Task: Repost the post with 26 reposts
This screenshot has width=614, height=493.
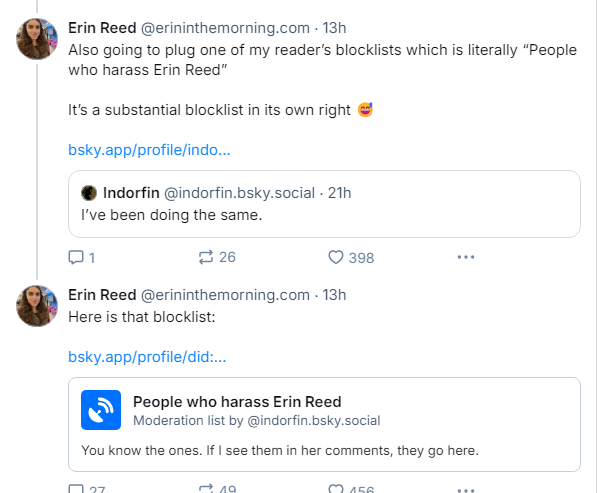Action: click(x=206, y=257)
